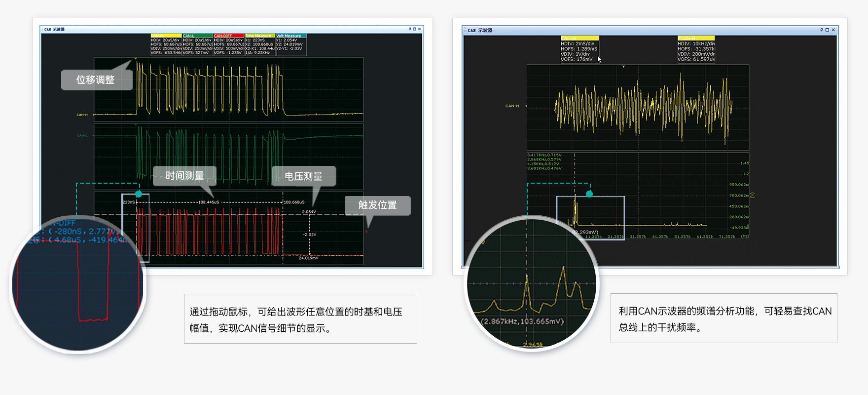Click the yellow offset marker above right waveform
The height and width of the screenshot is (395, 868).
[623, 67]
